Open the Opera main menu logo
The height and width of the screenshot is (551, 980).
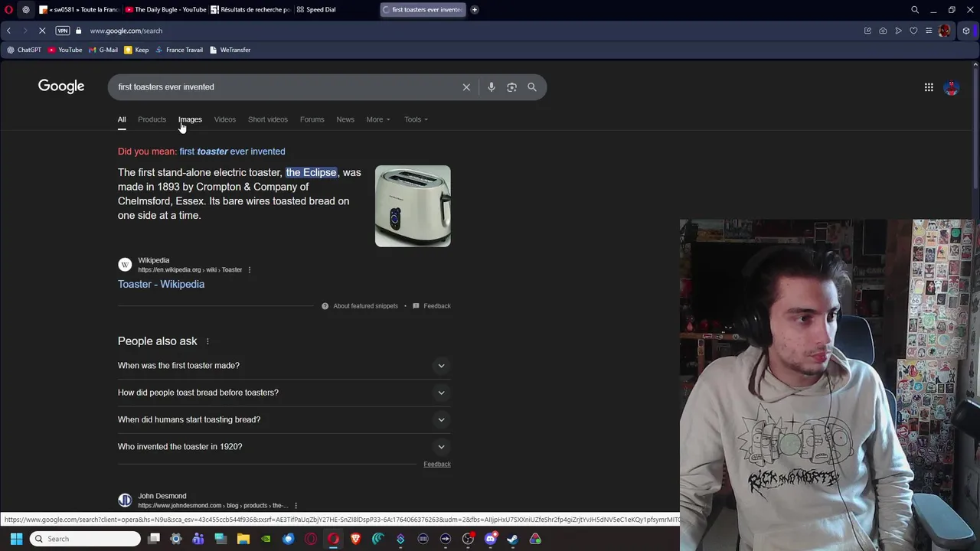(8, 10)
